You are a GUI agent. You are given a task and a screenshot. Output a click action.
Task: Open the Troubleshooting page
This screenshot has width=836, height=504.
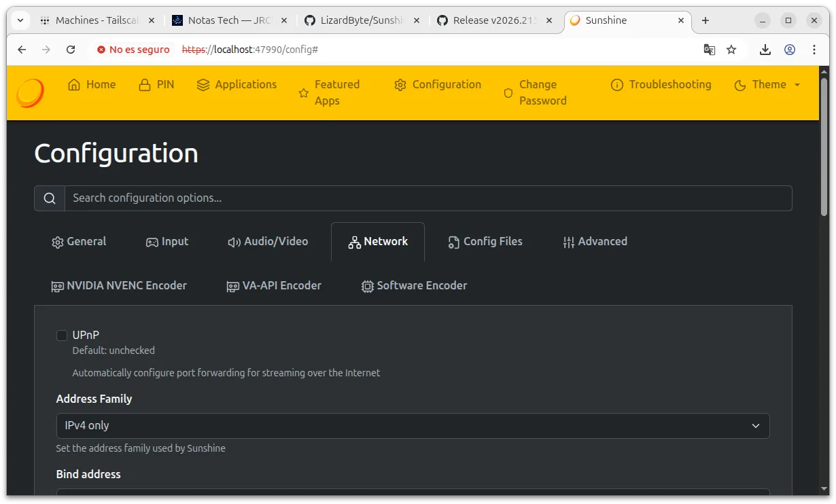tap(661, 85)
